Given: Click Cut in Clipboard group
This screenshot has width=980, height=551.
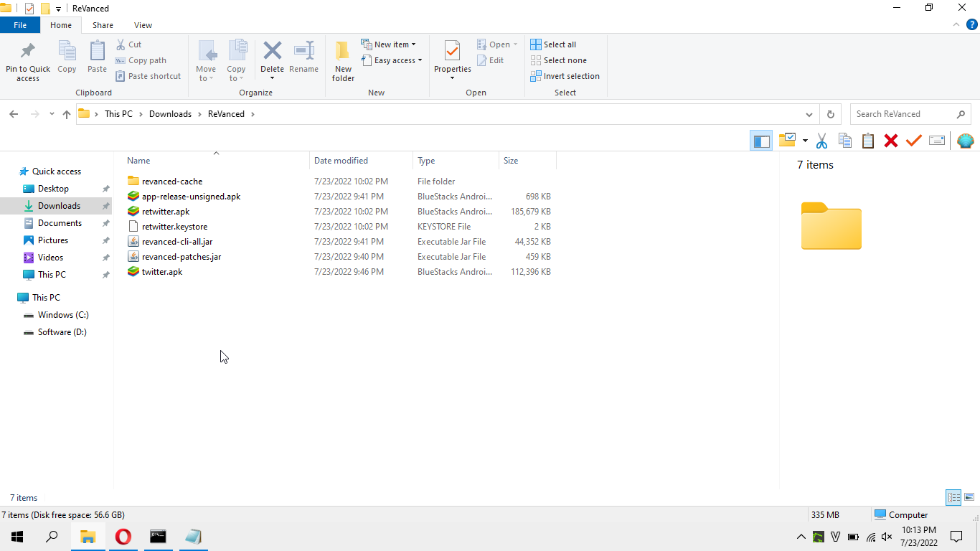Looking at the screenshot, I should point(128,44).
